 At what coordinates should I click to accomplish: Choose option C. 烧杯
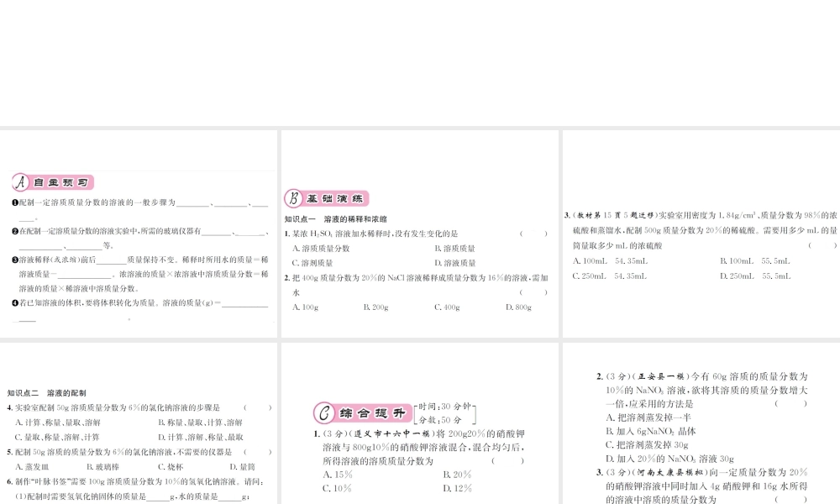pyautogui.click(x=171, y=467)
